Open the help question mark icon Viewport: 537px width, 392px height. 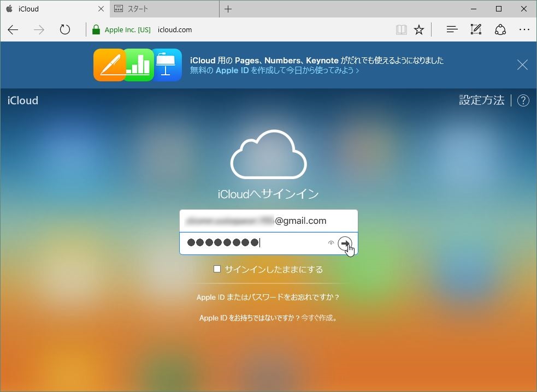pyautogui.click(x=523, y=100)
